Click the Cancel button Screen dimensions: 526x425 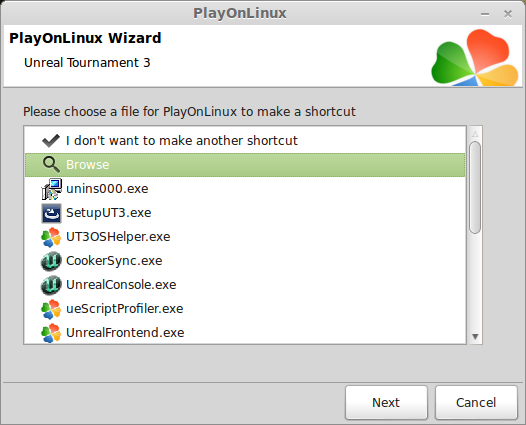[x=476, y=402]
